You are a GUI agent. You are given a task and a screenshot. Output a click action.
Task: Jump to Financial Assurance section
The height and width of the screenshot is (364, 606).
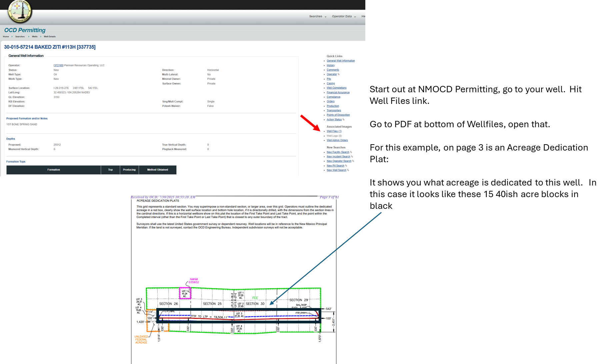pyautogui.click(x=338, y=93)
